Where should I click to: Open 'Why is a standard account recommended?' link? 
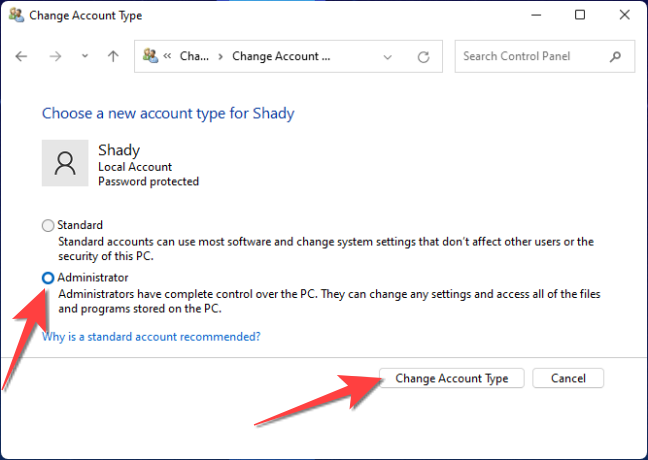(x=151, y=337)
